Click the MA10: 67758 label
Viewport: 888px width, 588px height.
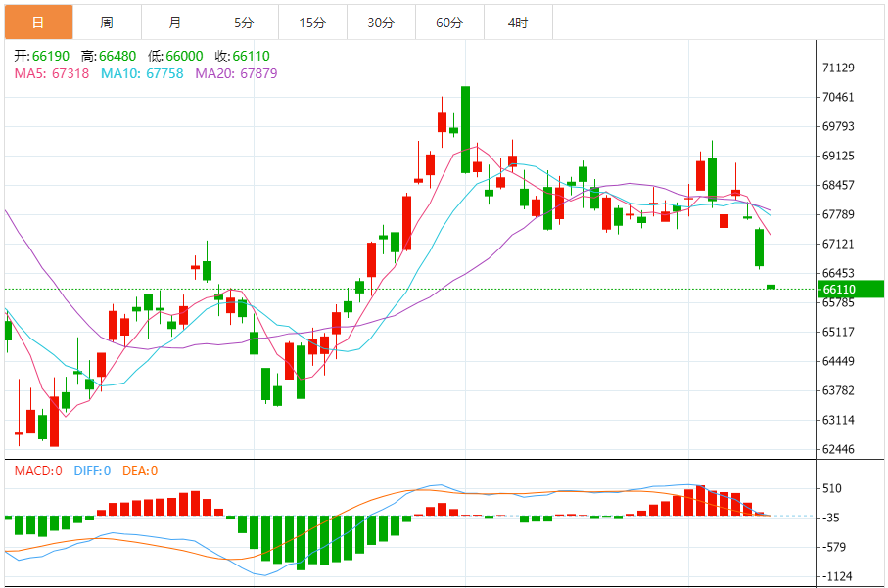pyautogui.click(x=142, y=73)
